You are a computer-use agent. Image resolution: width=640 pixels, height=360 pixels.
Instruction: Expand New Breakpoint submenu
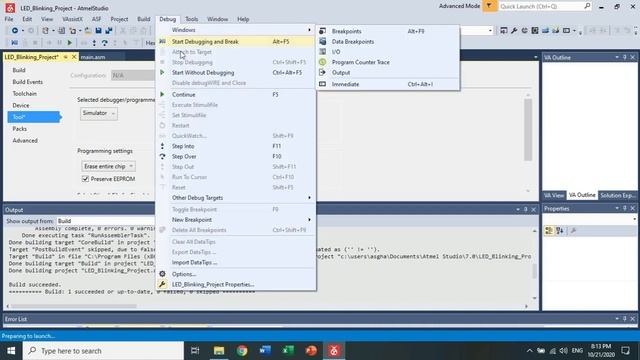(236, 220)
